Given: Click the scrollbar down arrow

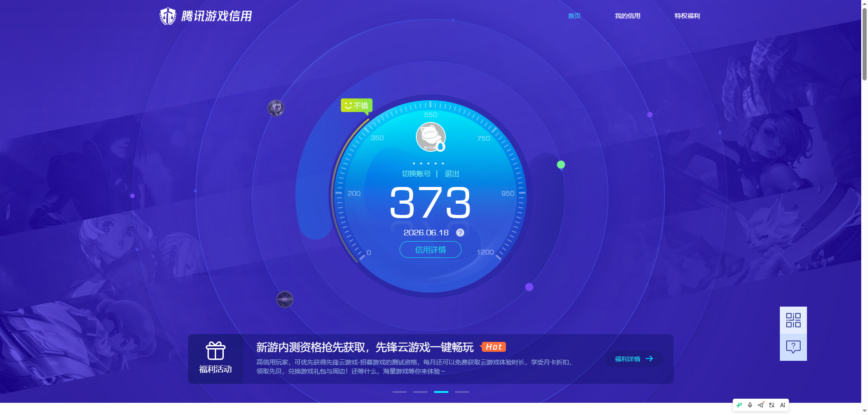Looking at the screenshot, I should coord(864,411).
